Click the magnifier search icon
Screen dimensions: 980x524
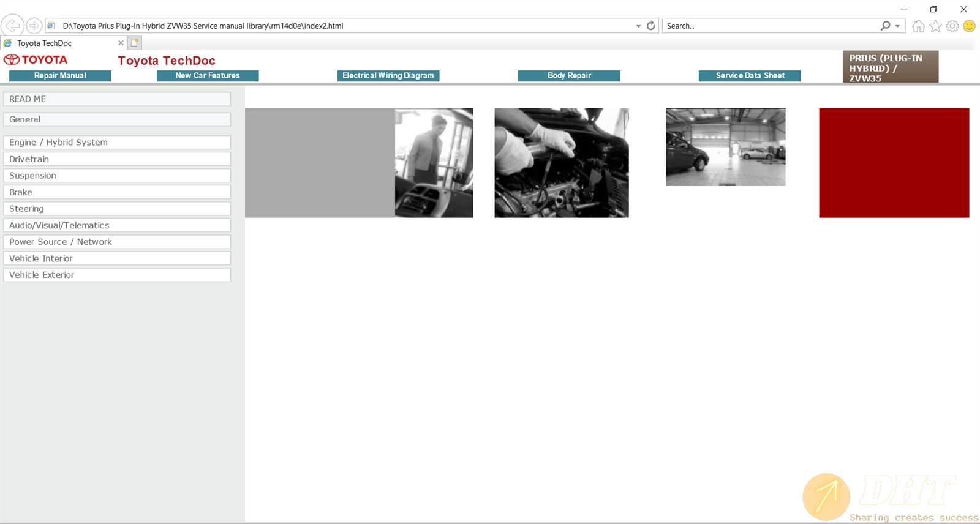pos(885,26)
